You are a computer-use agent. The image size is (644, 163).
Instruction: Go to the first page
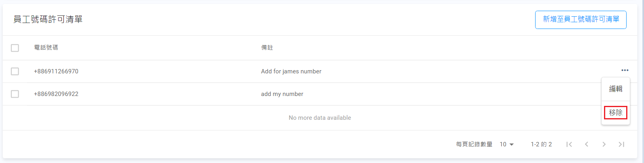coord(569,144)
